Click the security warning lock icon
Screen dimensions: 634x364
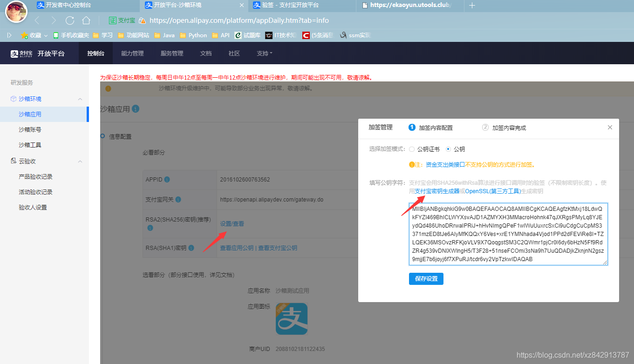click(x=143, y=20)
